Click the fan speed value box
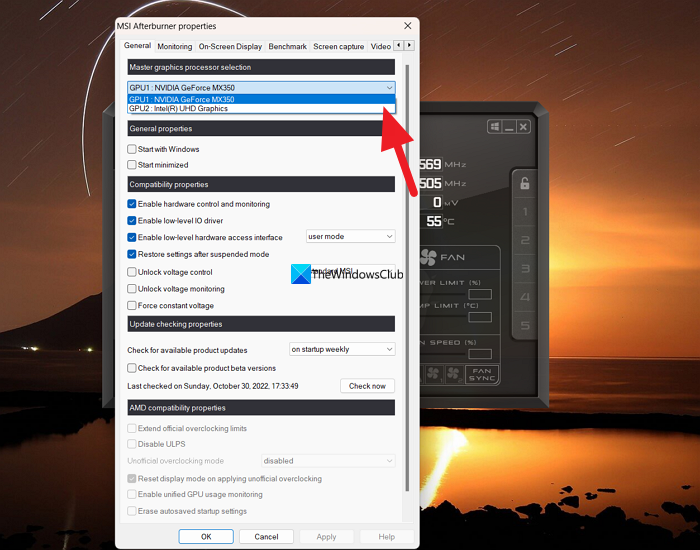The width and height of the screenshot is (700, 550). point(480,354)
